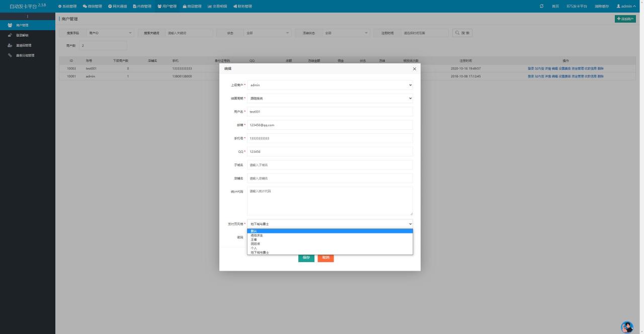Click the avatar icon at bottom right

[627, 327]
